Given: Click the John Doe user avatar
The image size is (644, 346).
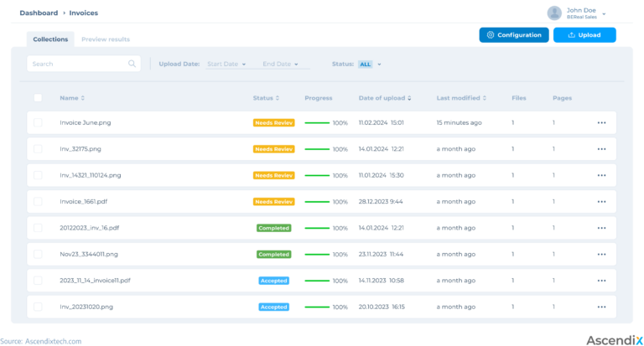Looking at the screenshot, I should point(554,13).
